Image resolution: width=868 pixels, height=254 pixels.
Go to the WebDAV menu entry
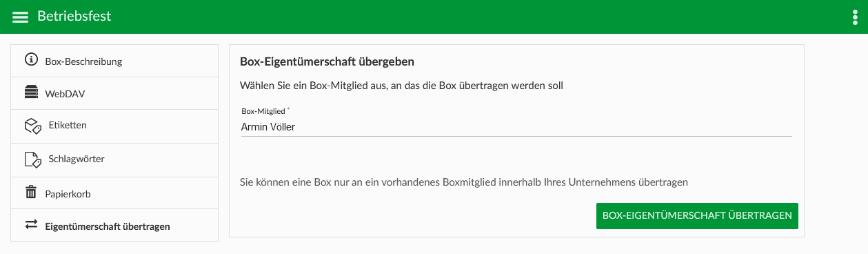114,93
